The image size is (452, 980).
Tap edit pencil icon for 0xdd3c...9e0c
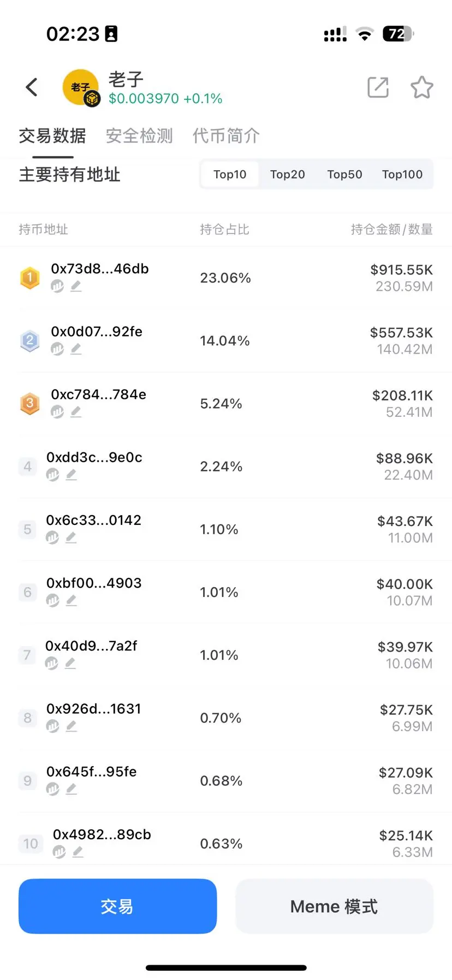71,475
